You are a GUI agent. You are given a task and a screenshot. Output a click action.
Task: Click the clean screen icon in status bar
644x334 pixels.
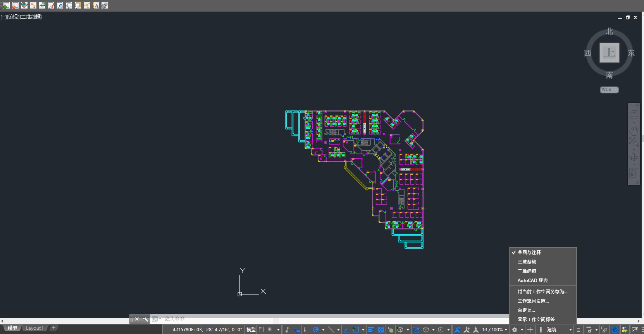coord(635,330)
